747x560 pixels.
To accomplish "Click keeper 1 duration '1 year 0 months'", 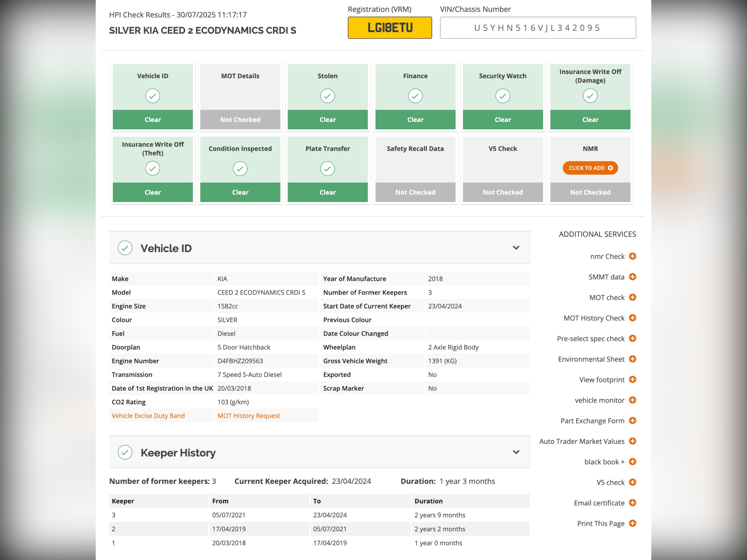I will (x=438, y=543).
